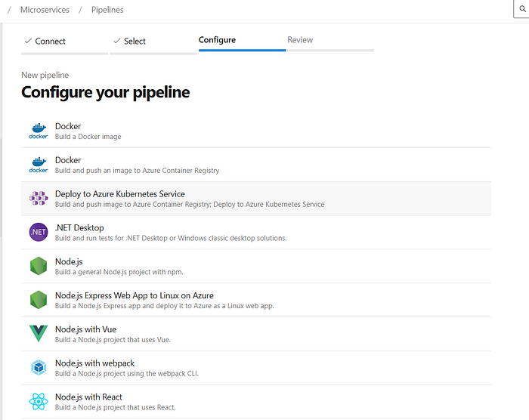Click the Docker whale icon for Build a Docker image
Image resolution: width=529 pixels, height=420 pixels.
click(x=39, y=131)
